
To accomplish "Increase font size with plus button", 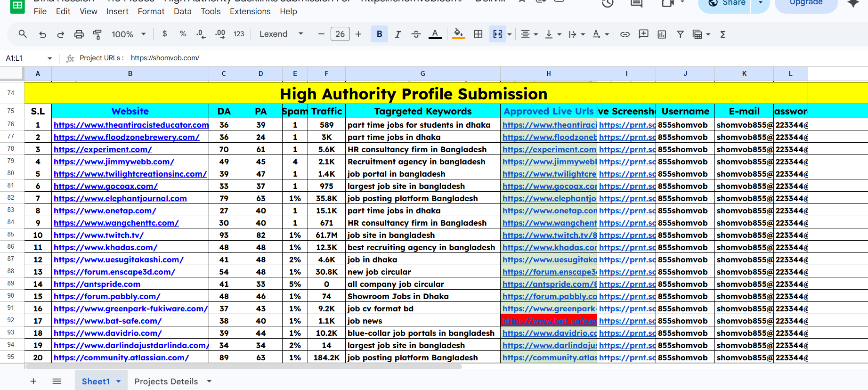I will pos(358,34).
